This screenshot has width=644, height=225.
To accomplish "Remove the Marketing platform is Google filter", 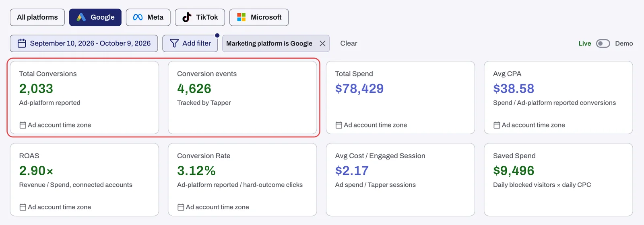I will [x=322, y=43].
